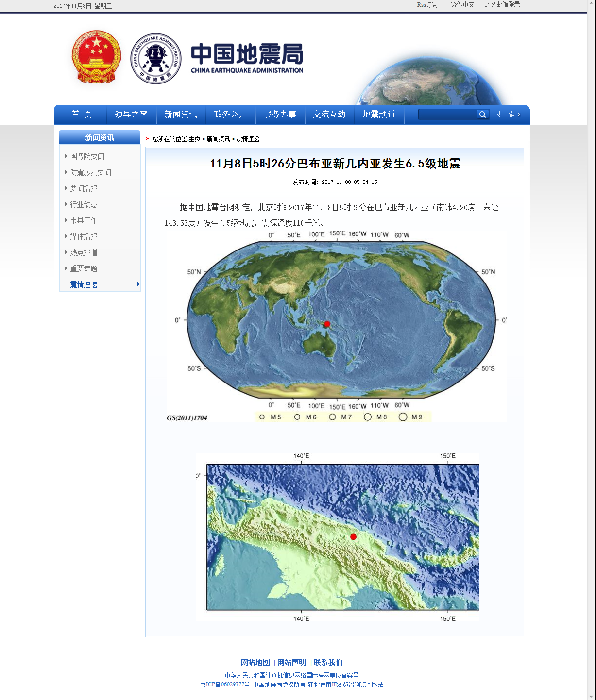The width and height of the screenshot is (596, 700).
Task: Expand 国务院要闻 in the sidebar
Action: click(x=87, y=156)
